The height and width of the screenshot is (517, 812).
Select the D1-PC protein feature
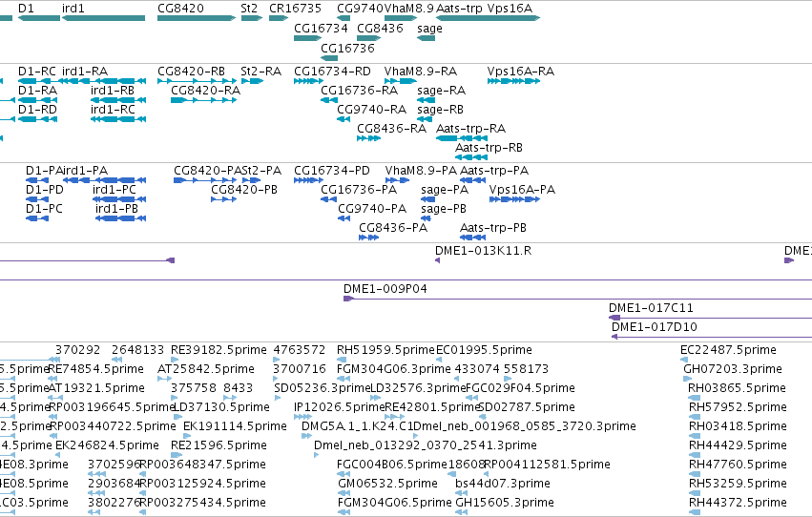point(37,218)
